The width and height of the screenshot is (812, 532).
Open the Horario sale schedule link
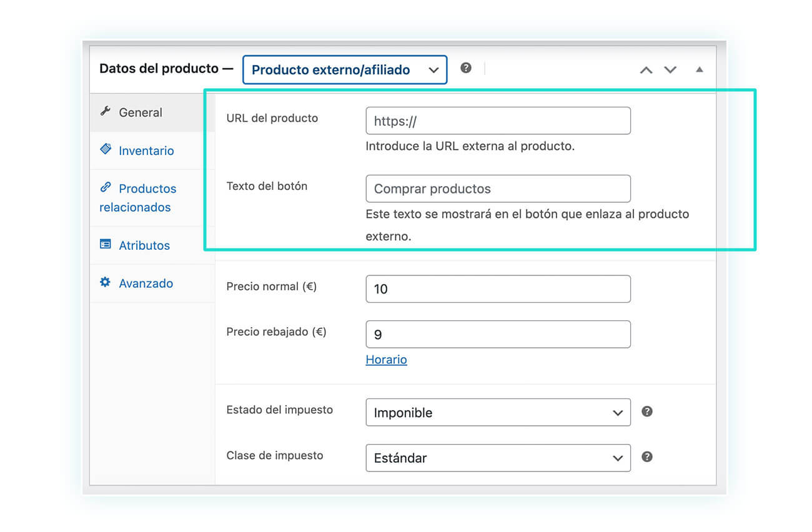(386, 360)
